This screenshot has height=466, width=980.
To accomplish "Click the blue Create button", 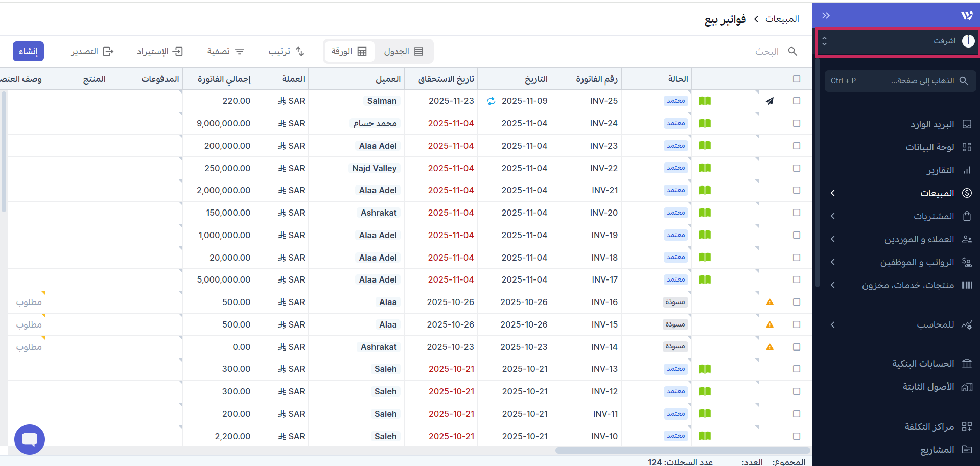I will (x=28, y=52).
